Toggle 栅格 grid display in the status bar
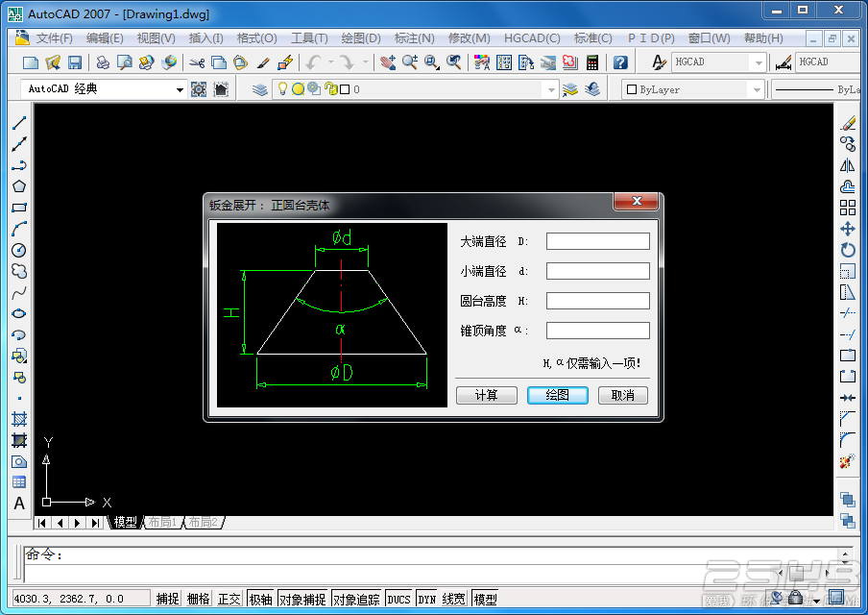The image size is (868, 615). (x=199, y=599)
